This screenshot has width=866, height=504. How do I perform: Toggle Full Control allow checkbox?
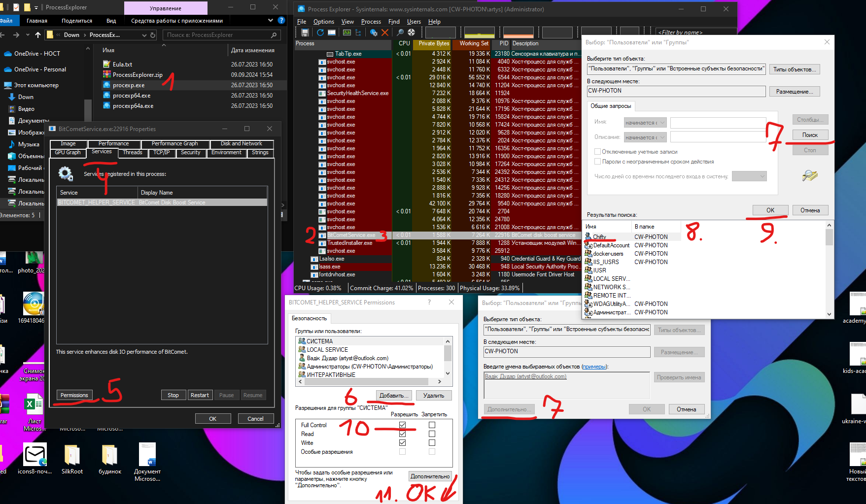pos(402,425)
